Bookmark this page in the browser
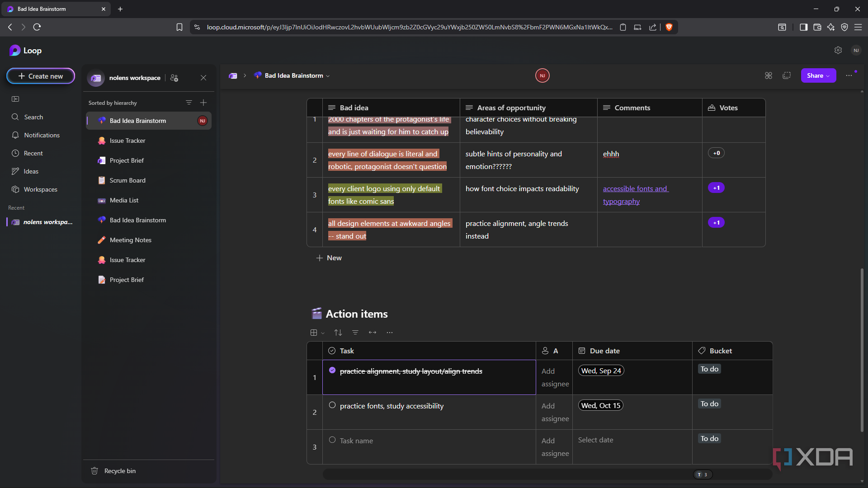This screenshot has height=488, width=868. pyautogui.click(x=179, y=27)
